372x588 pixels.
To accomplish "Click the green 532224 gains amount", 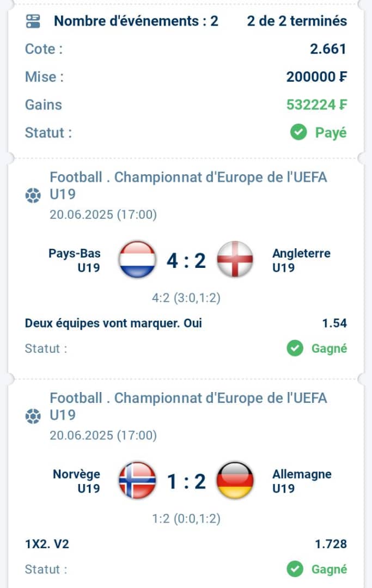I will coord(317,105).
